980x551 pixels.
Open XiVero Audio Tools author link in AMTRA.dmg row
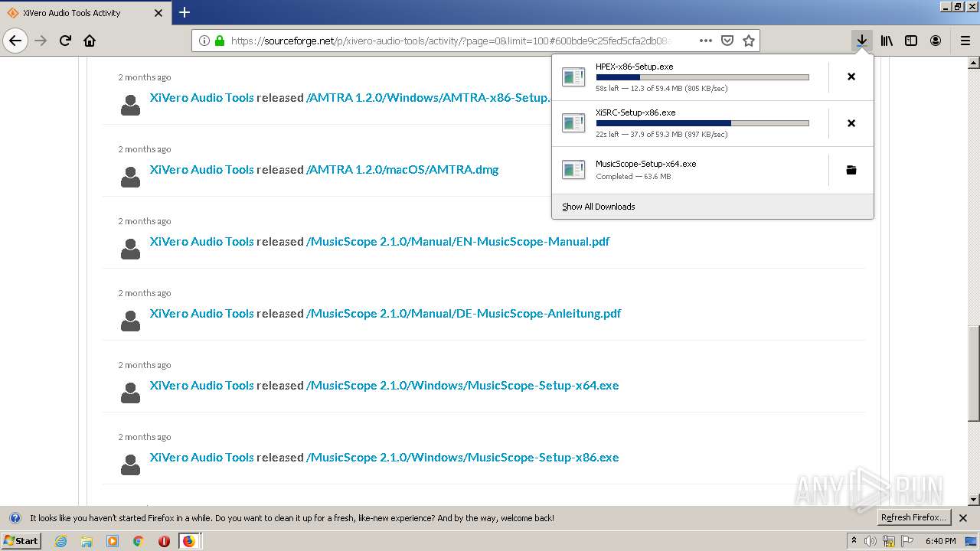pyautogui.click(x=202, y=169)
